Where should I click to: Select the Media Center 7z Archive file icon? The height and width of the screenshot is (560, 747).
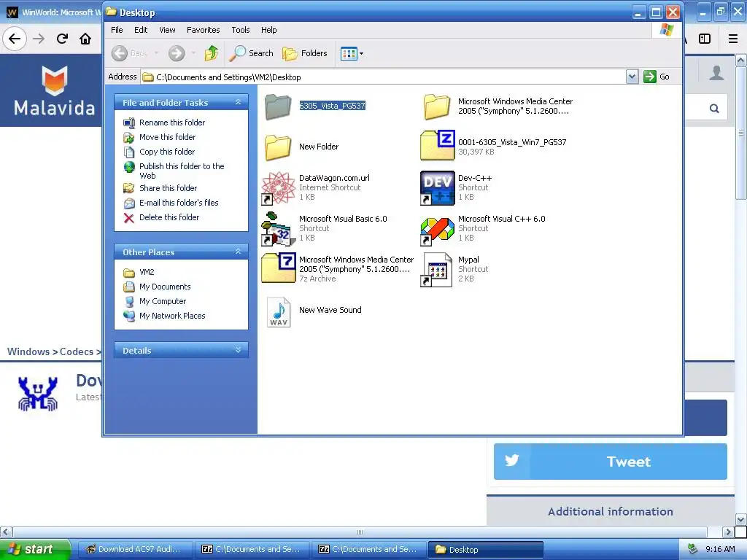pyautogui.click(x=278, y=268)
